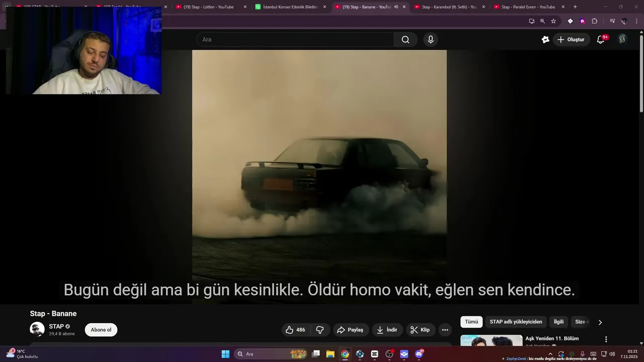Bookmark this page with star icon
Screen dimensions: 644x362
point(553,21)
